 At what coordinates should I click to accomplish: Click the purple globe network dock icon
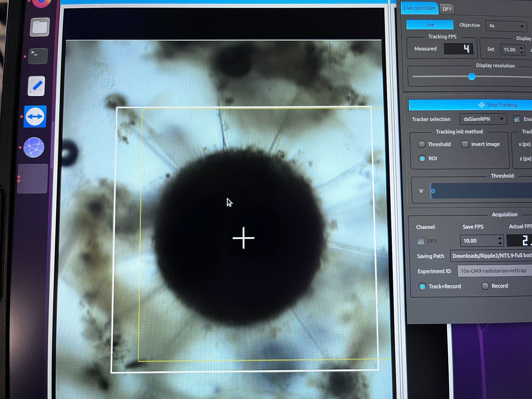coord(34,147)
